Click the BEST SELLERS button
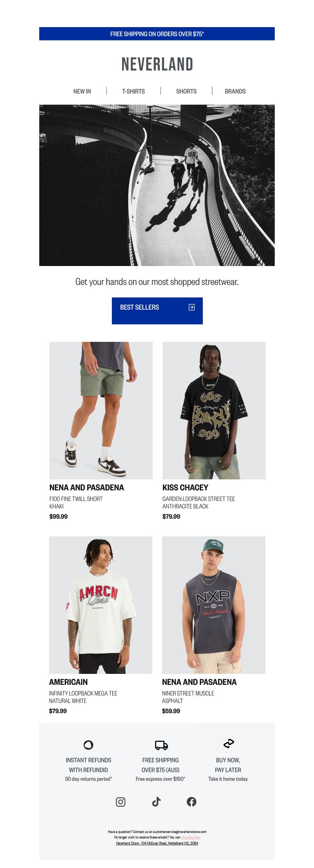 coord(157,311)
